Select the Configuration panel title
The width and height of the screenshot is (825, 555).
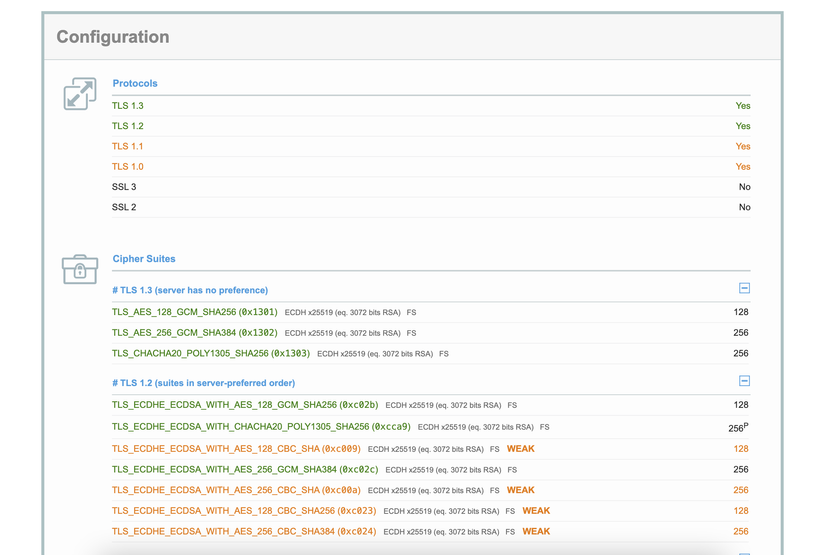coord(113,37)
